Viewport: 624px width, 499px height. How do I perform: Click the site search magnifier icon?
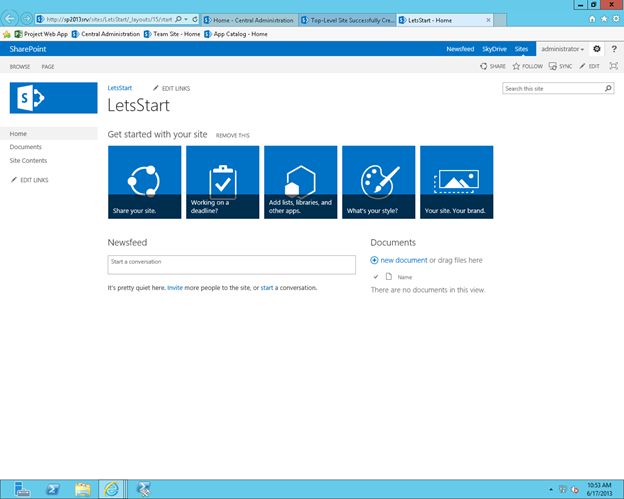608,88
